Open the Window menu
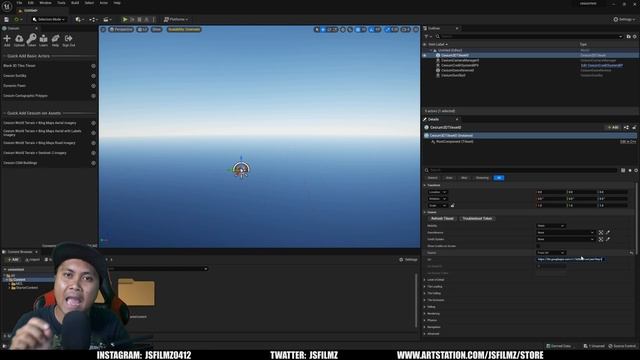 click(x=45, y=3)
